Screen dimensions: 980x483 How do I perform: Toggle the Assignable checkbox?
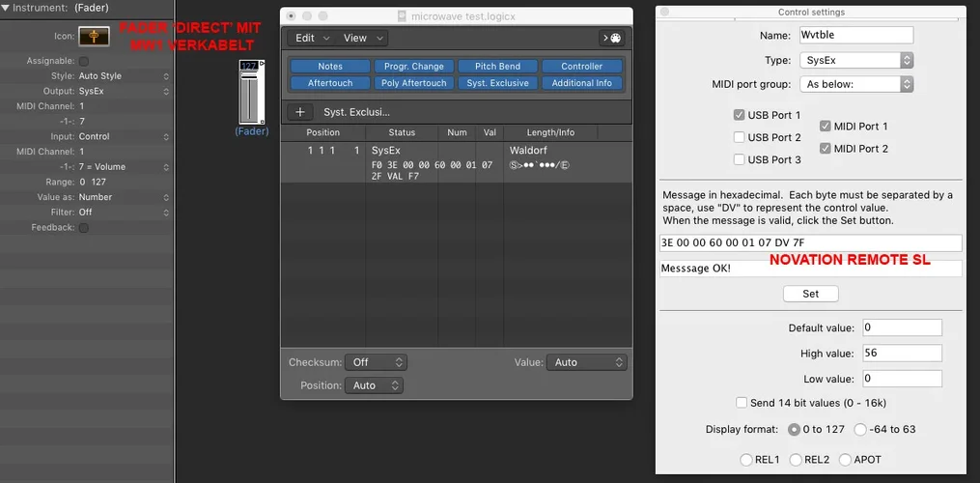(84, 61)
